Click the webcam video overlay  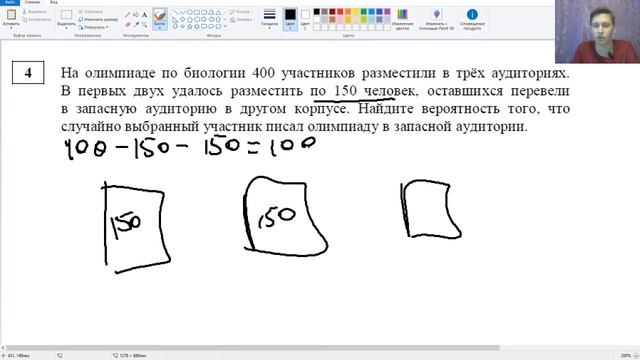pyautogui.click(x=598, y=31)
